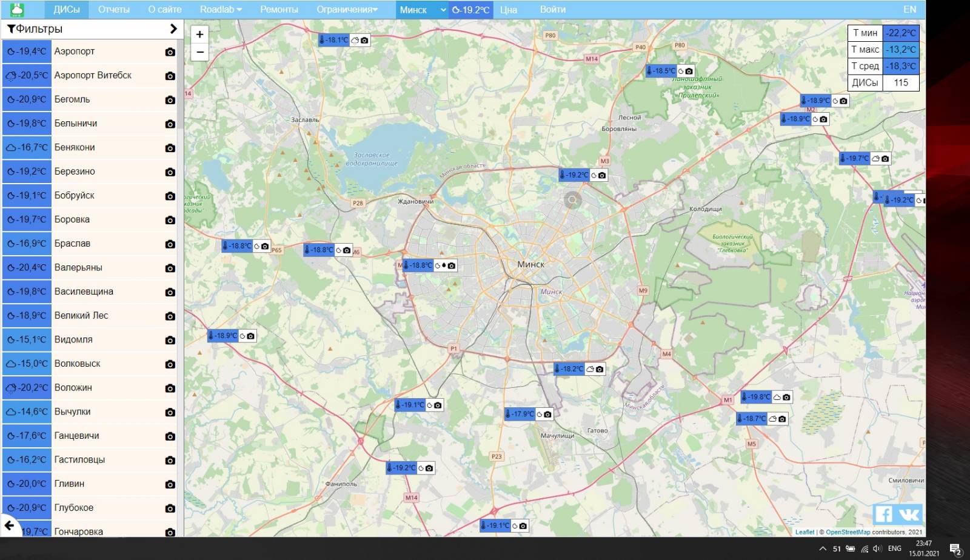Screen dimensions: 970x560
Task: View camera of Бегомль station
Action: tap(170, 100)
